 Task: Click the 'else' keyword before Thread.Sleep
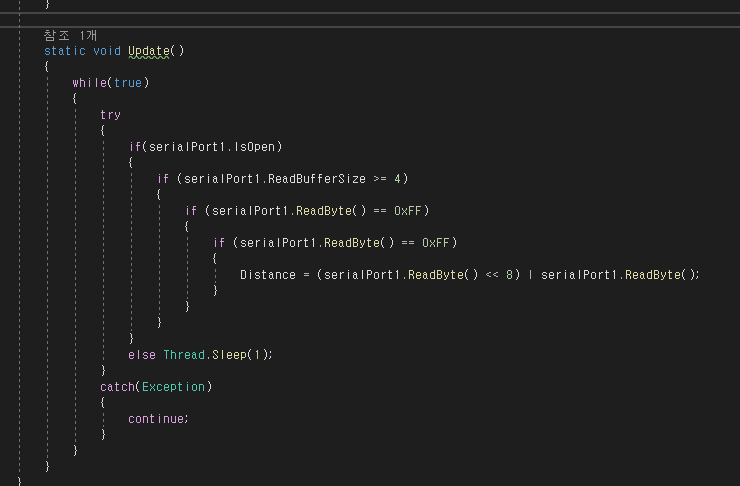[x=142, y=354]
